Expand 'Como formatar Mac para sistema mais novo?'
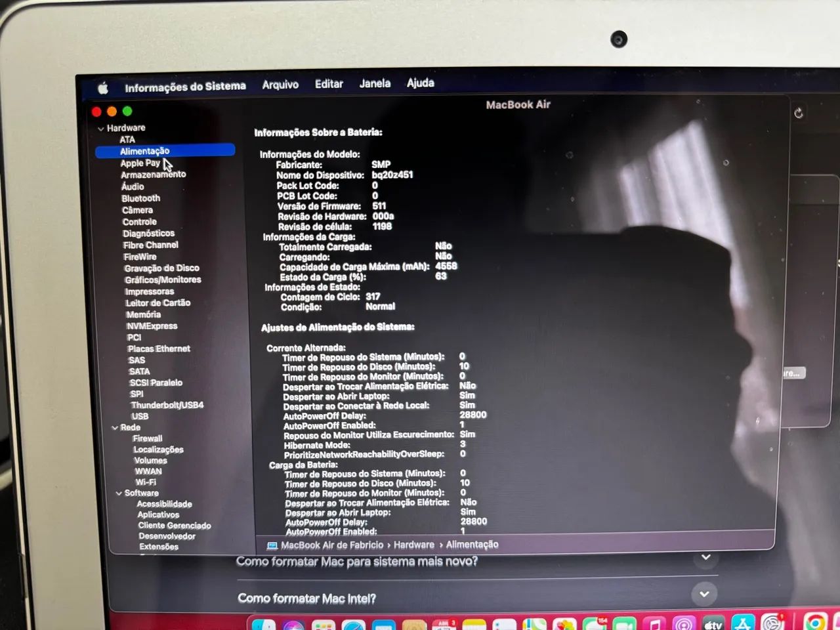The image size is (840, 630). 705,556
